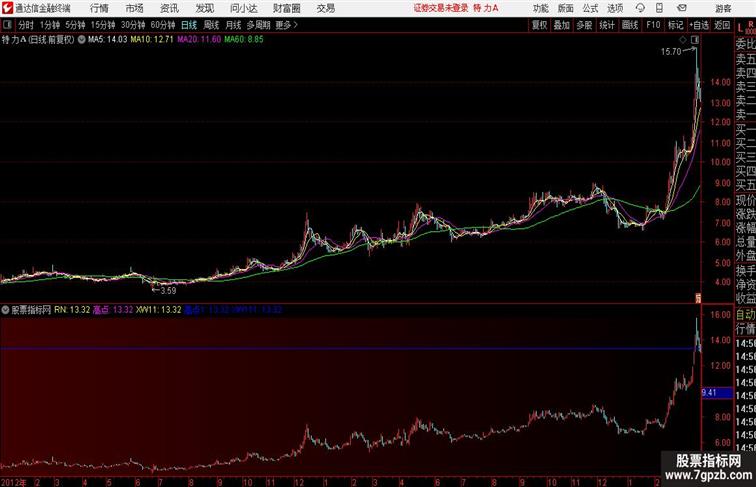Click the 2012年 timeline label

tap(14, 482)
